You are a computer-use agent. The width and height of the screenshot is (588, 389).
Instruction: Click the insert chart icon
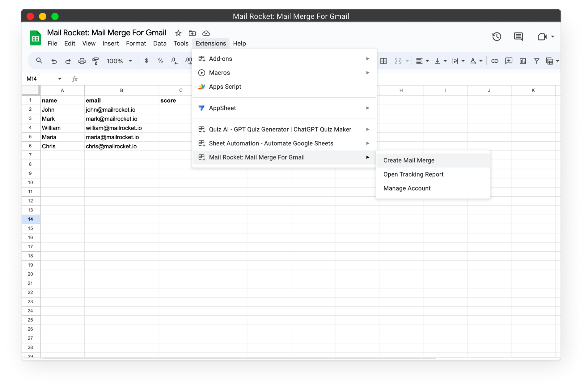pos(523,61)
